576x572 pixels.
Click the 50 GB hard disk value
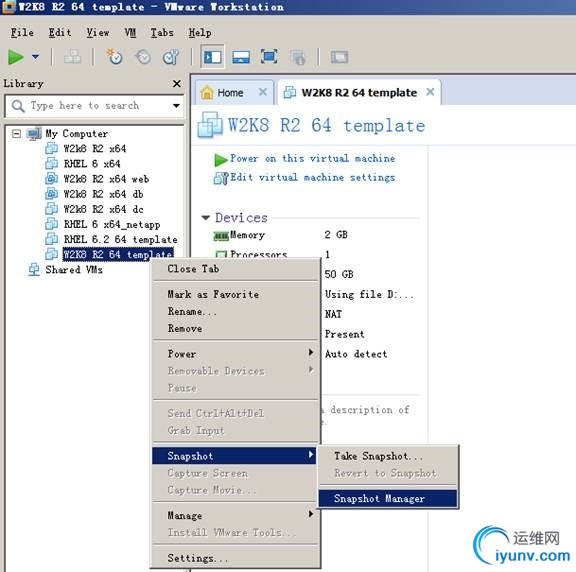coord(339,274)
